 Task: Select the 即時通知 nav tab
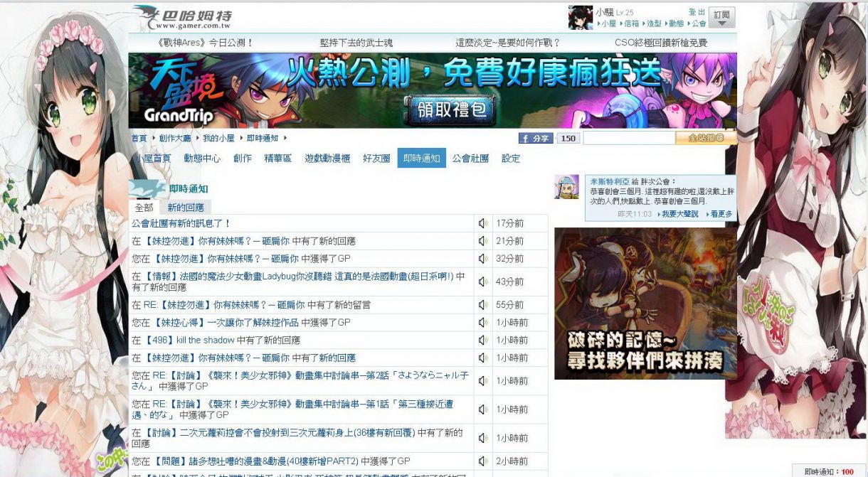tap(422, 159)
